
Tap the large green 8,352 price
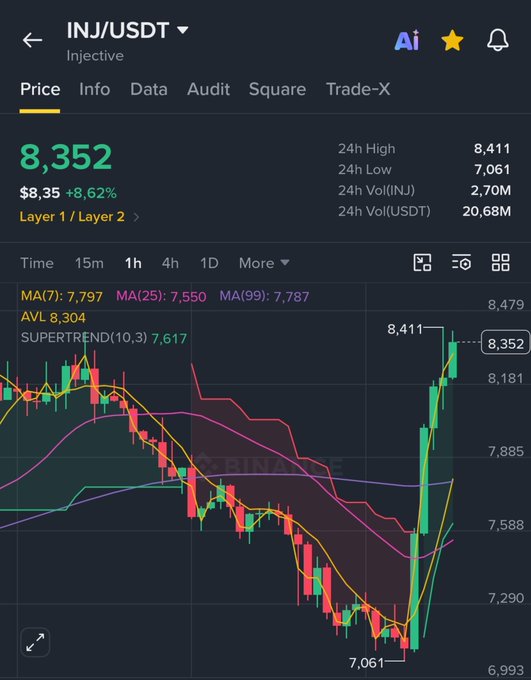tap(66, 157)
